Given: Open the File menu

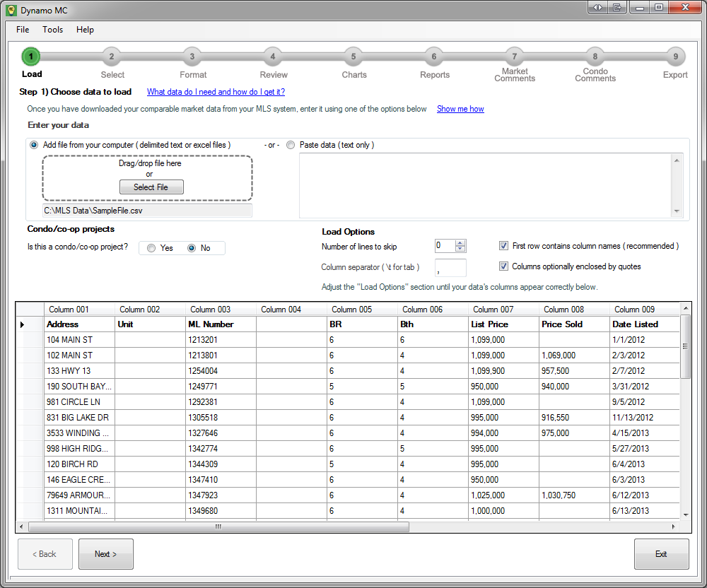Looking at the screenshot, I should [23, 30].
